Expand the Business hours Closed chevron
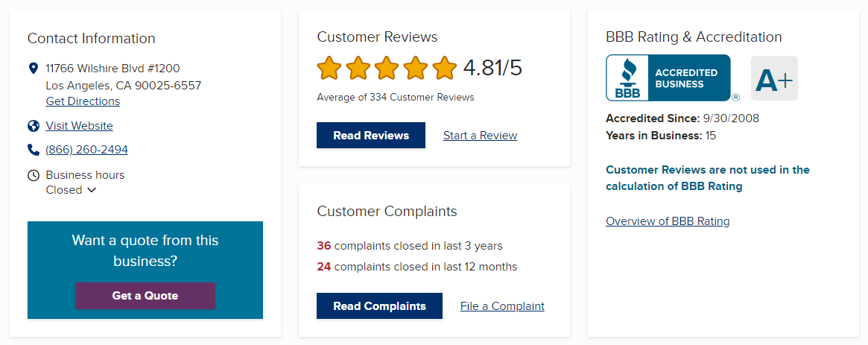The image size is (868, 345). pyautogui.click(x=92, y=190)
